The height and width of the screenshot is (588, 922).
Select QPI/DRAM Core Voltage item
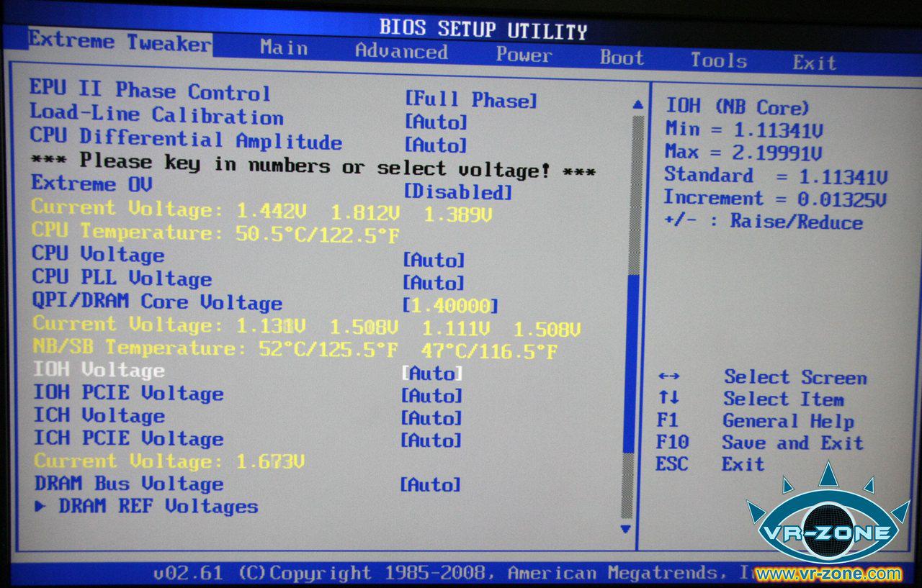157,302
